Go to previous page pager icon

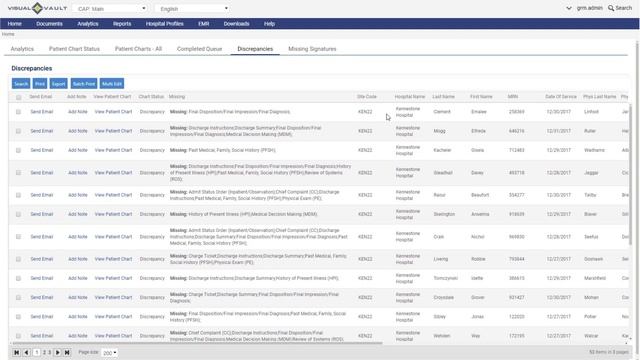(27, 352)
